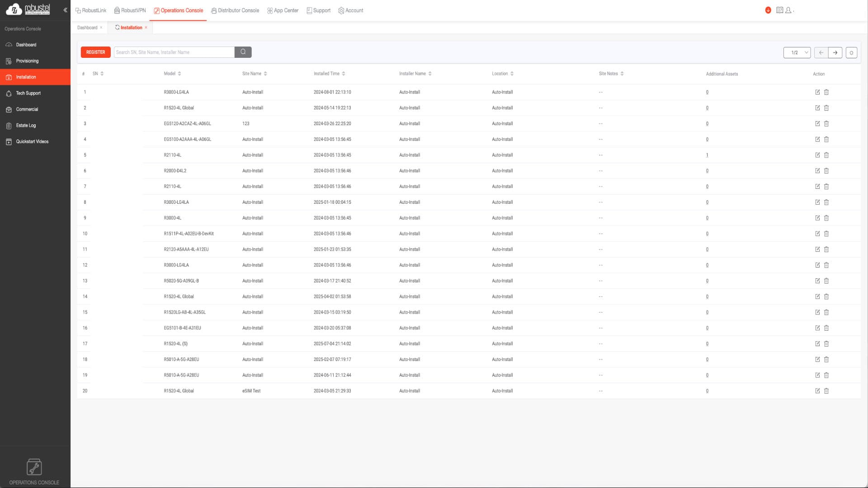Open the 1/2 page selector dropdown

[797, 52]
